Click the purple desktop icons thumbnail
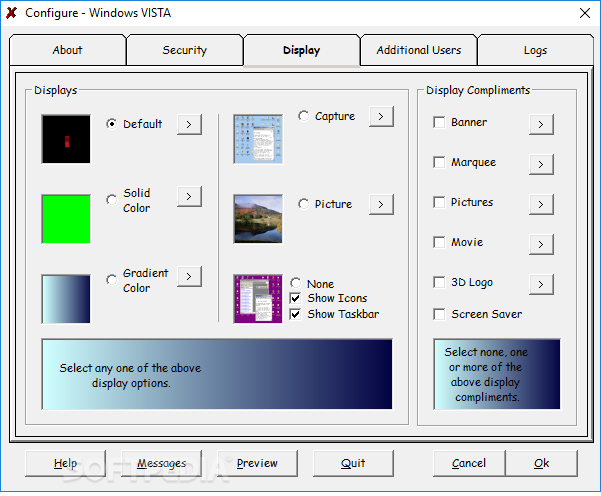Screen dimensions: 601x496 pyautogui.click(x=258, y=299)
